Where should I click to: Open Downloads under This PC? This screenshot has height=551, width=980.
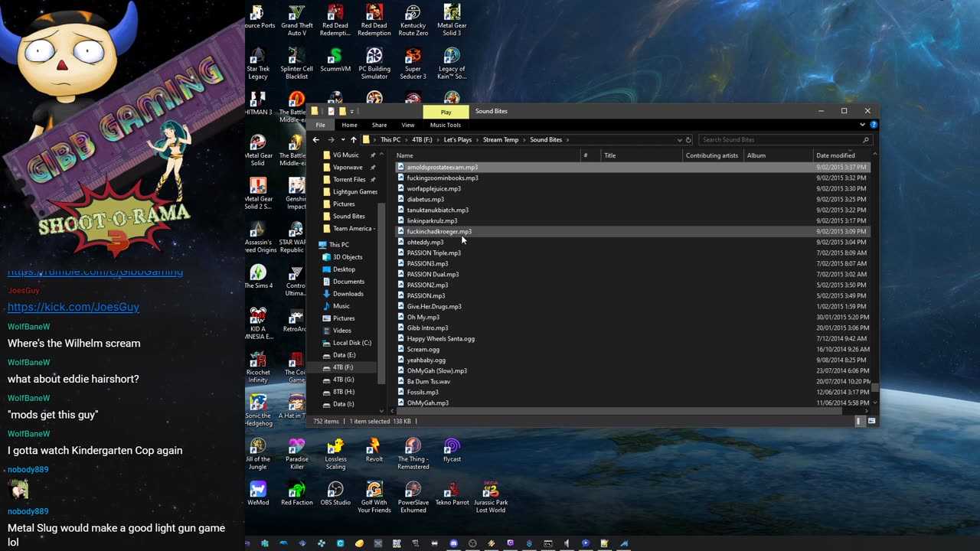pos(348,294)
